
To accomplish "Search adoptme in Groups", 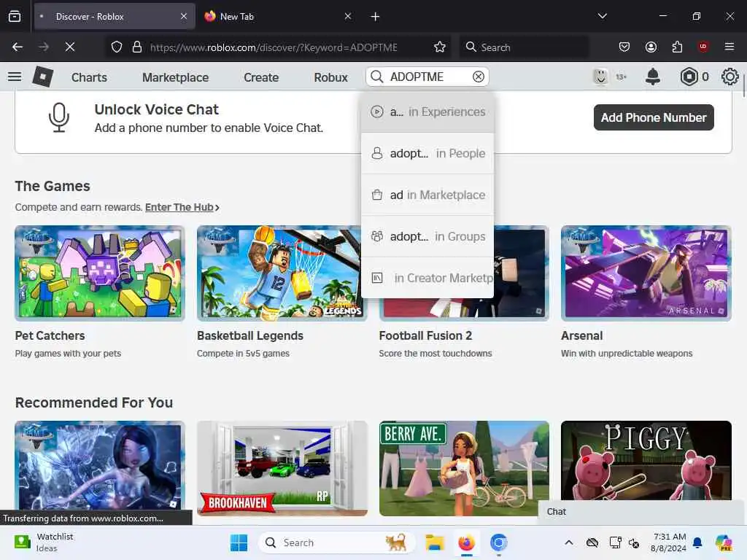I will [x=427, y=236].
